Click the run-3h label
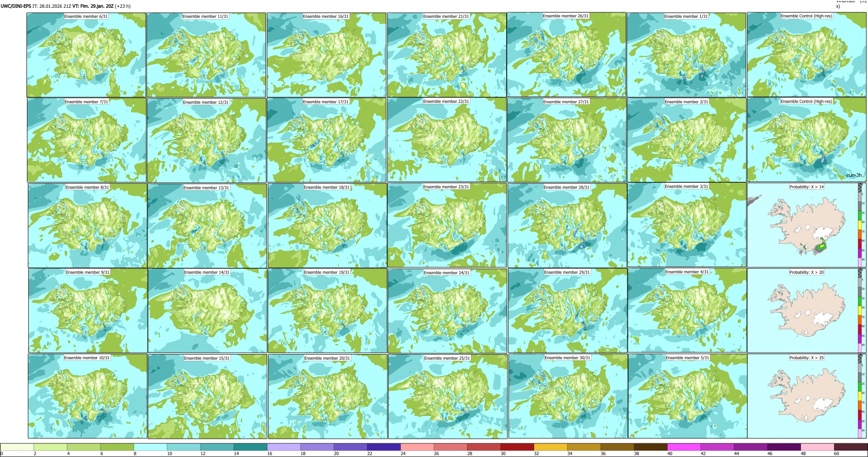 (854, 175)
